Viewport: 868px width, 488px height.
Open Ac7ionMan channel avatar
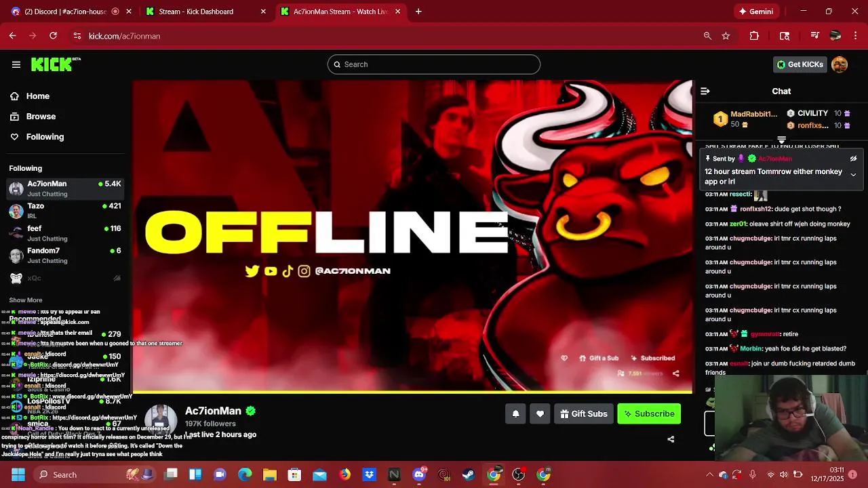(161, 422)
